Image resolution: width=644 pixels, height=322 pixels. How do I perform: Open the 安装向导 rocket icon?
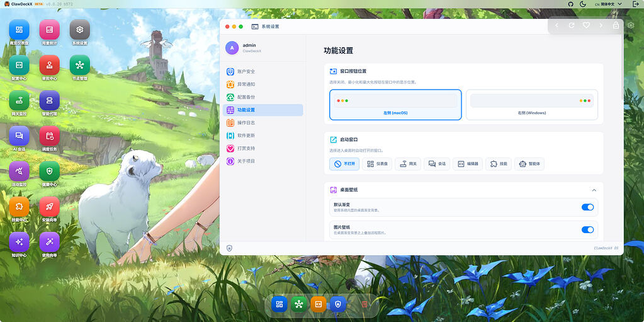pyautogui.click(x=49, y=207)
